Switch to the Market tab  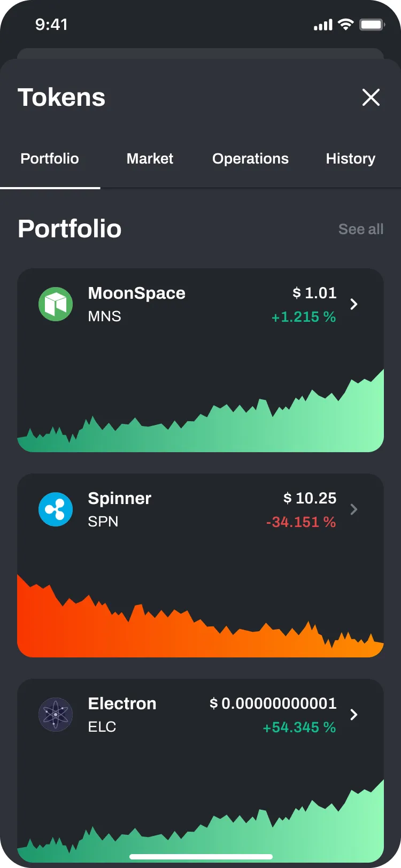[150, 159]
